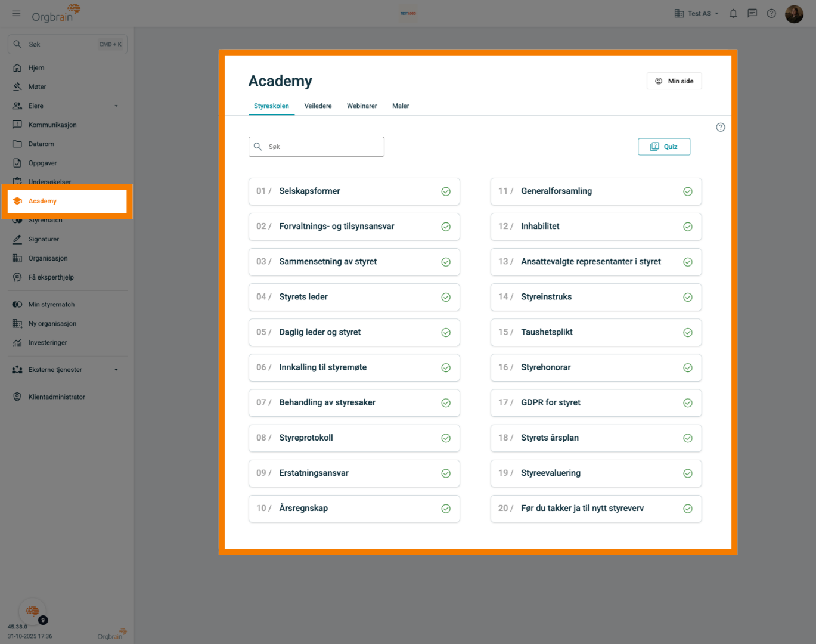Open the hamburger menu icon
The height and width of the screenshot is (644, 816).
coord(16,13)
